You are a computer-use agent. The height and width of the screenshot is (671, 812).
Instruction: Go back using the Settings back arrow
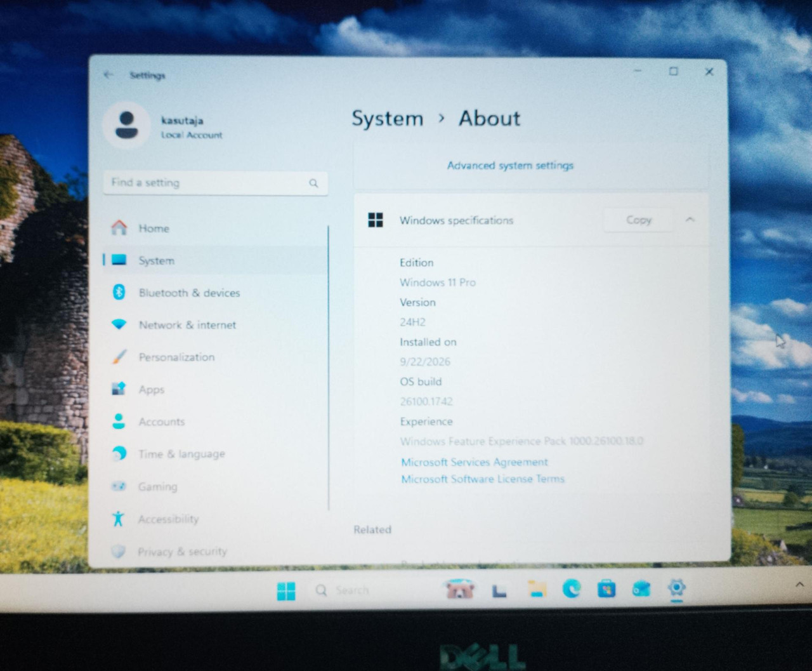(x=108, y=75)
